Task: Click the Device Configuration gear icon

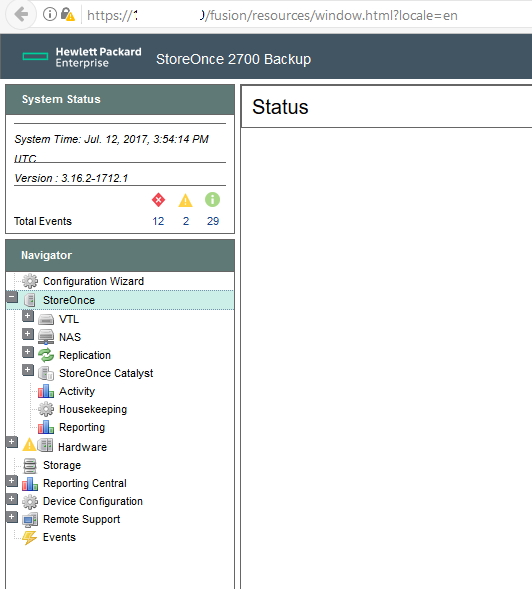Action: [30, 501]
